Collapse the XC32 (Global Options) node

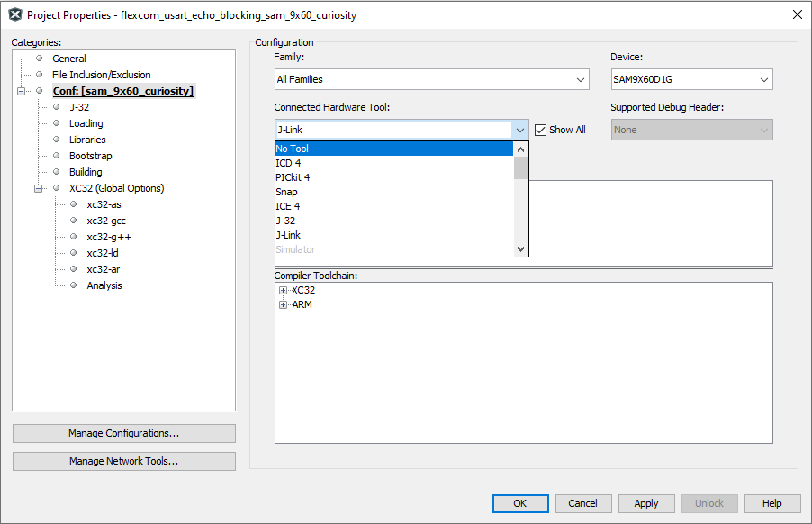(x=39, y=188)
